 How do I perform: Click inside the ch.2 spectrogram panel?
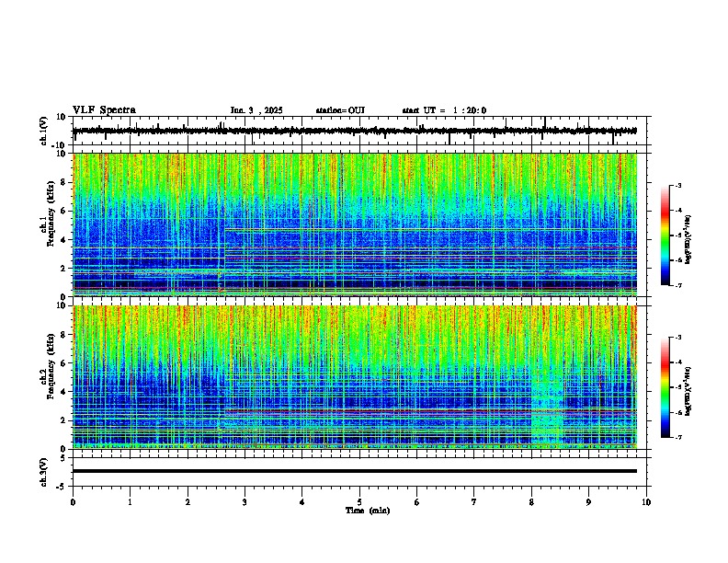(355, 377)
